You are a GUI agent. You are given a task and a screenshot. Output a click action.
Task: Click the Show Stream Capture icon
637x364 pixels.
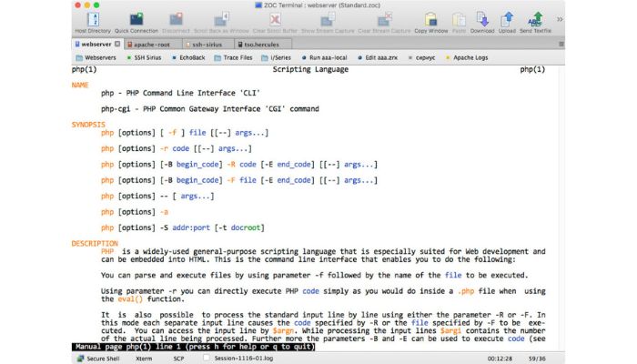coord(328,23)
